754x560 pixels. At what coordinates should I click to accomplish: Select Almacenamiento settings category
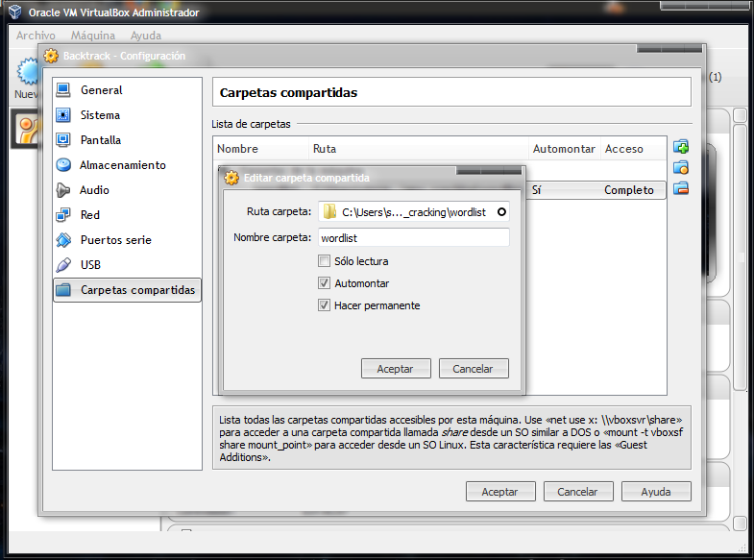[x=127, y=165]
